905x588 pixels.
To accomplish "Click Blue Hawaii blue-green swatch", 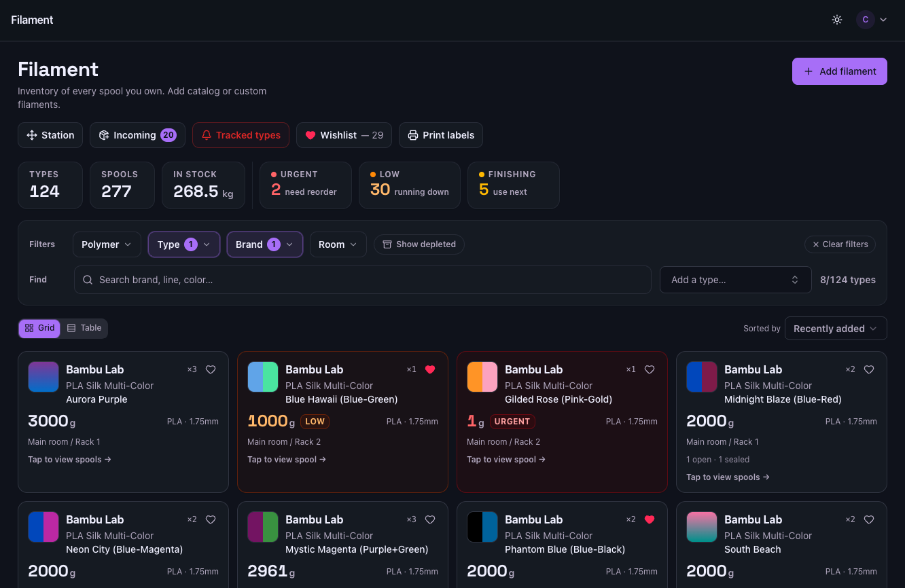I will point(263,377).
